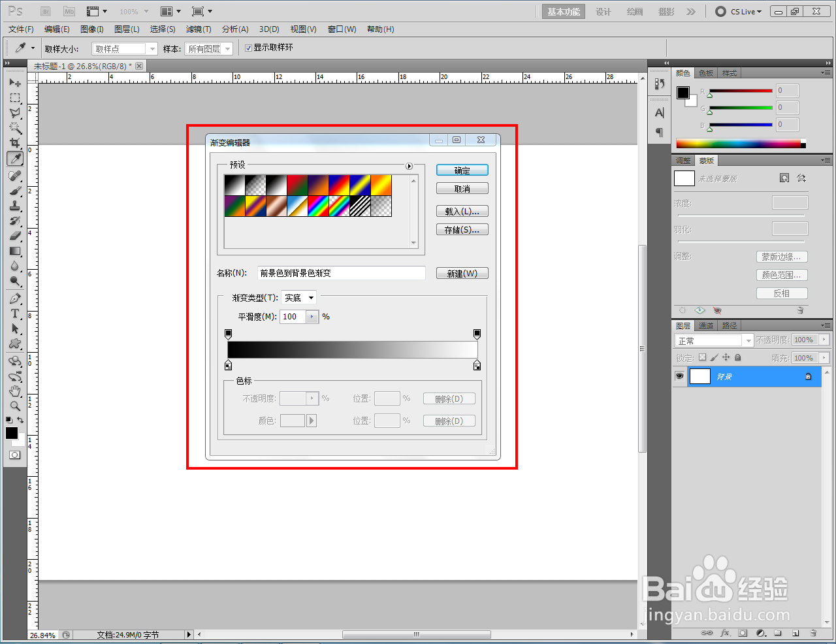Reset default foreground and background colors
836x644 pixels.
pyautogui.click(x=9, y=420)
